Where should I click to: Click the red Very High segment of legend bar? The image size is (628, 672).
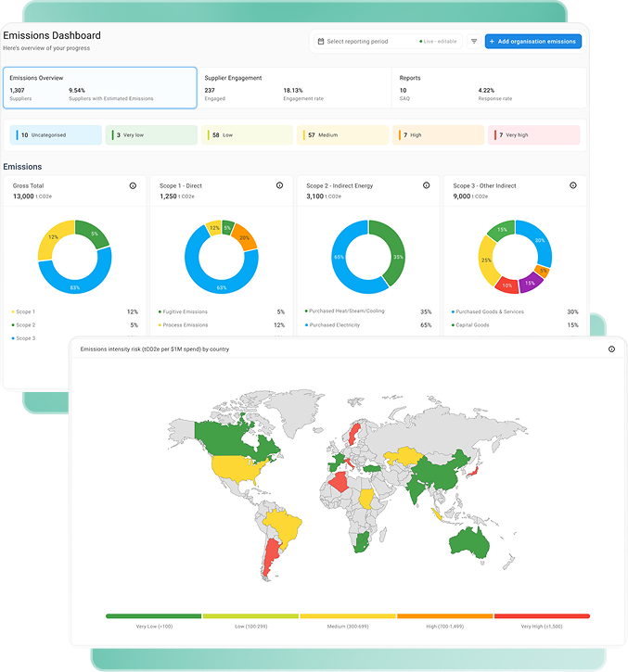[x=542, y=615]
